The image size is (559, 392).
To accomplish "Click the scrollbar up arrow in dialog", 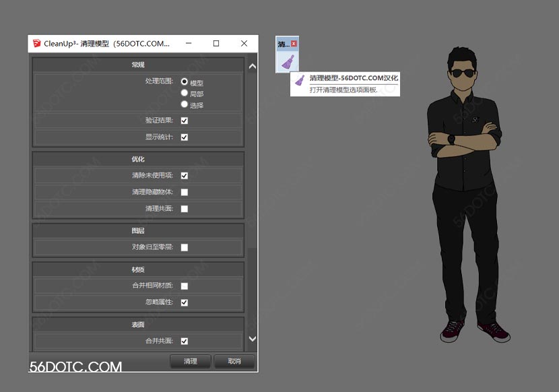I will click(x=253, y=66).
